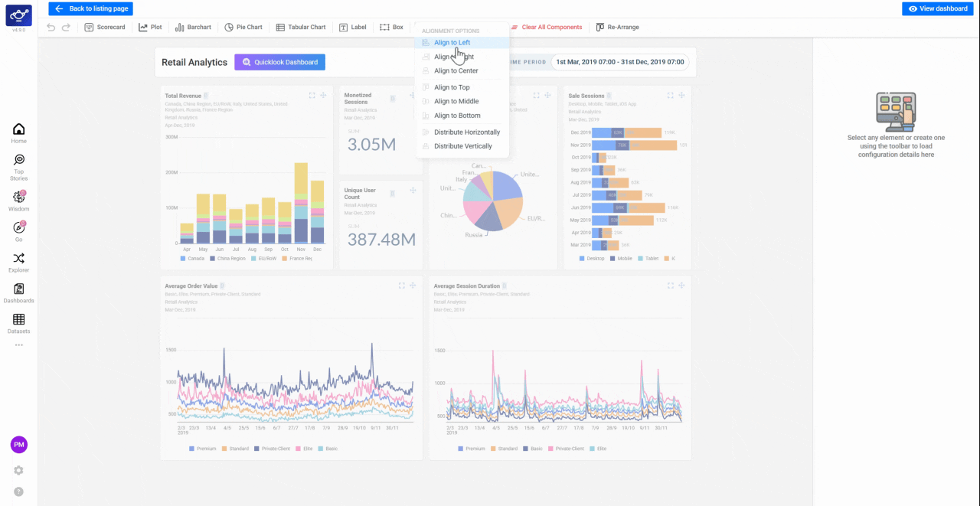Click Clear All Components

[546, 27]
